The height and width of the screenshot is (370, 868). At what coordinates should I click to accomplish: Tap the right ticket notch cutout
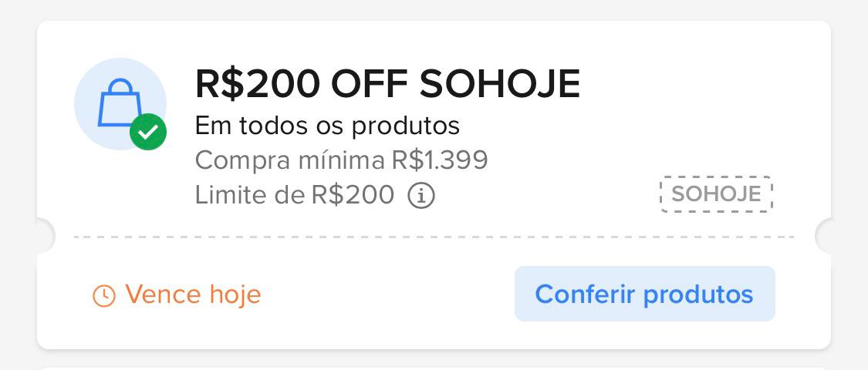(x=826, y=237)
